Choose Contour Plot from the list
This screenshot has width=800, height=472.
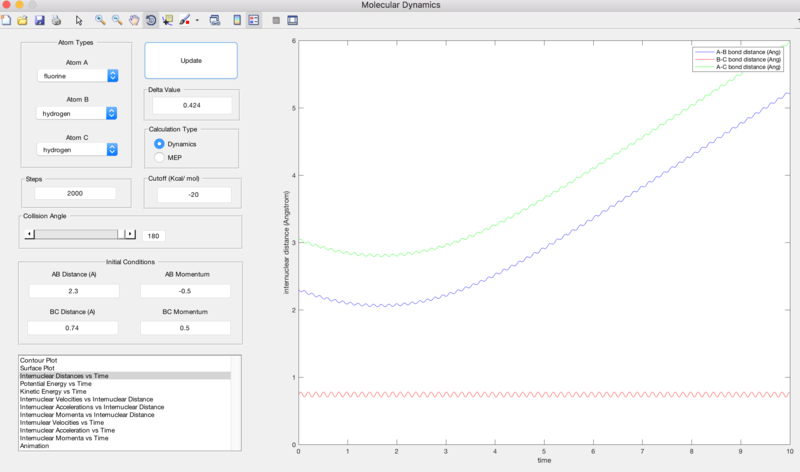pyautogui.click(x=38, y=359)
